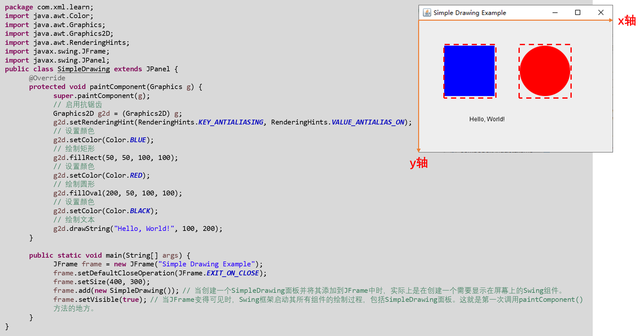644x336 pixels.
Task: Click the main method signature line
Action: [110, 255]
